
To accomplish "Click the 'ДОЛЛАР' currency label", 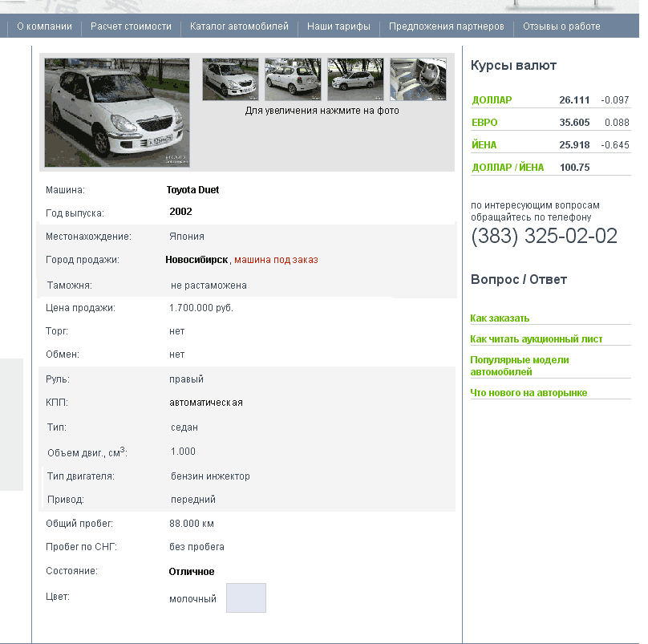I will pos(492,100).
